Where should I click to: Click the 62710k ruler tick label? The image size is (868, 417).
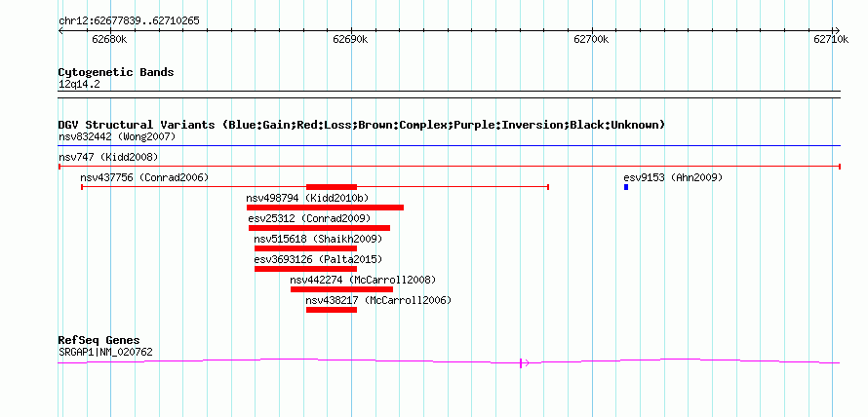[831, 39]
